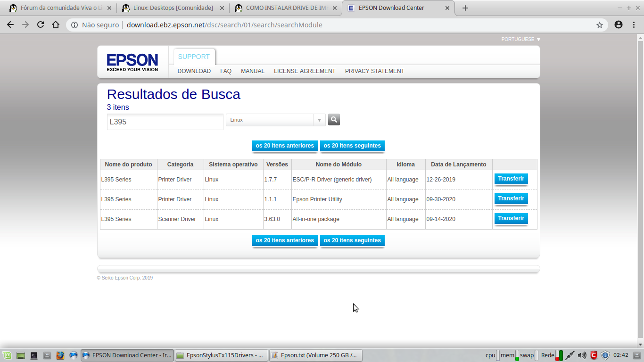Open the browser three-dot menu
Image resolution: width=644 pixels, height=362 pixels.
tap(634, 25)
